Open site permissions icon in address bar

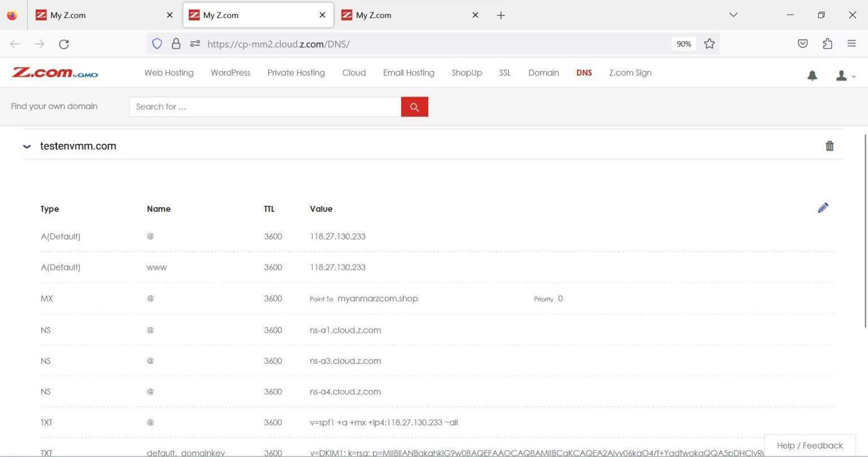[195, 43]
